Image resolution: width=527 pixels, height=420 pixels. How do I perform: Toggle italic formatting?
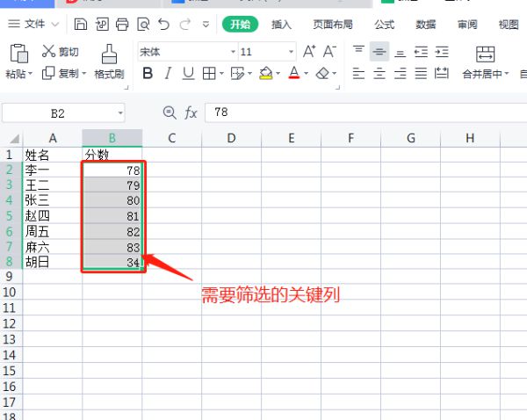click(x=168, y=73)
